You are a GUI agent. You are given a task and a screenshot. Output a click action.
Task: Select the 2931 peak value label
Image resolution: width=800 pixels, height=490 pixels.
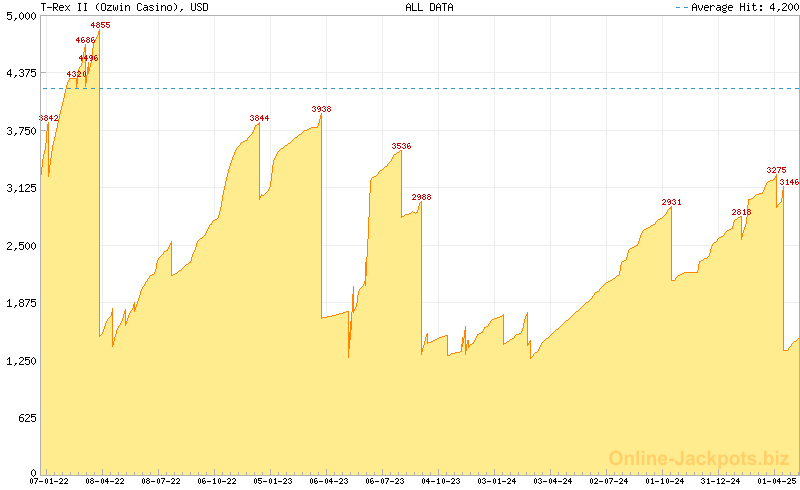(x=671, y=202)
